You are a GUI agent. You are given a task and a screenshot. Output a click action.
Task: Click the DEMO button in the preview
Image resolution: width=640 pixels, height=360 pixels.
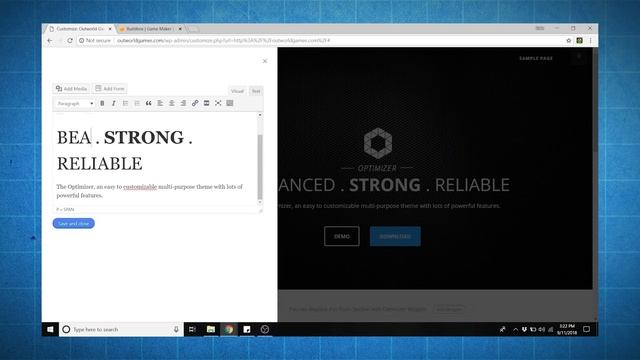[x=342, y=236]
